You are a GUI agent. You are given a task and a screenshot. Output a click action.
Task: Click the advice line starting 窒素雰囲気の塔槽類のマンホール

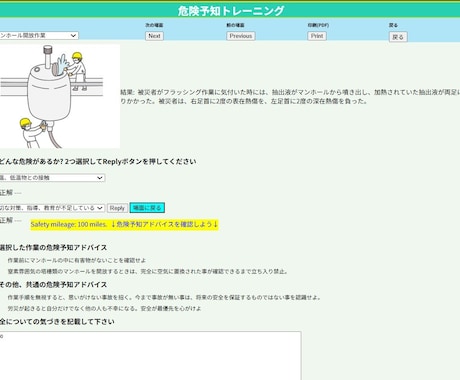coord(148,271)
